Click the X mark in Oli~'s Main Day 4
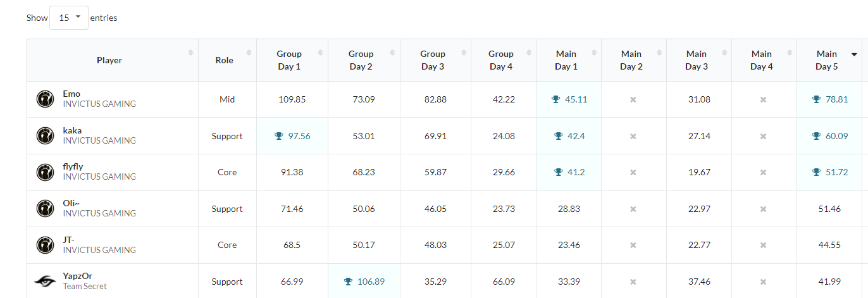The height and width of the screenshot is (298, 868). (763, 209)
